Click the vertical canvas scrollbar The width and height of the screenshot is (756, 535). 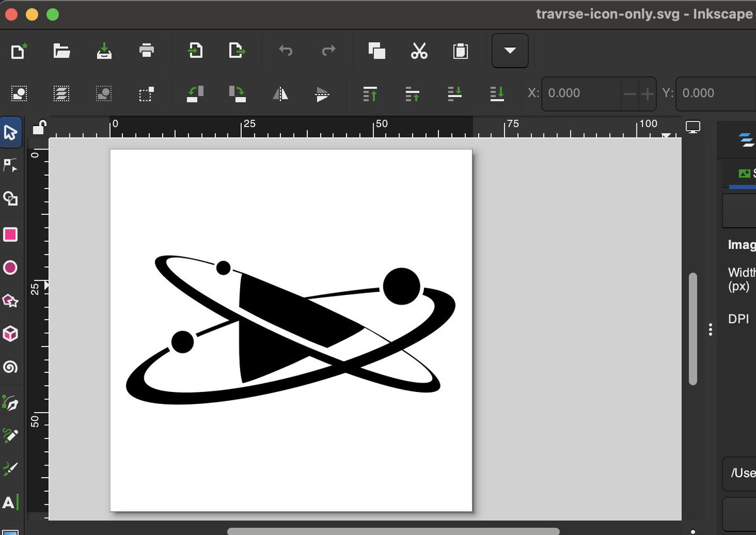(693, 328)
